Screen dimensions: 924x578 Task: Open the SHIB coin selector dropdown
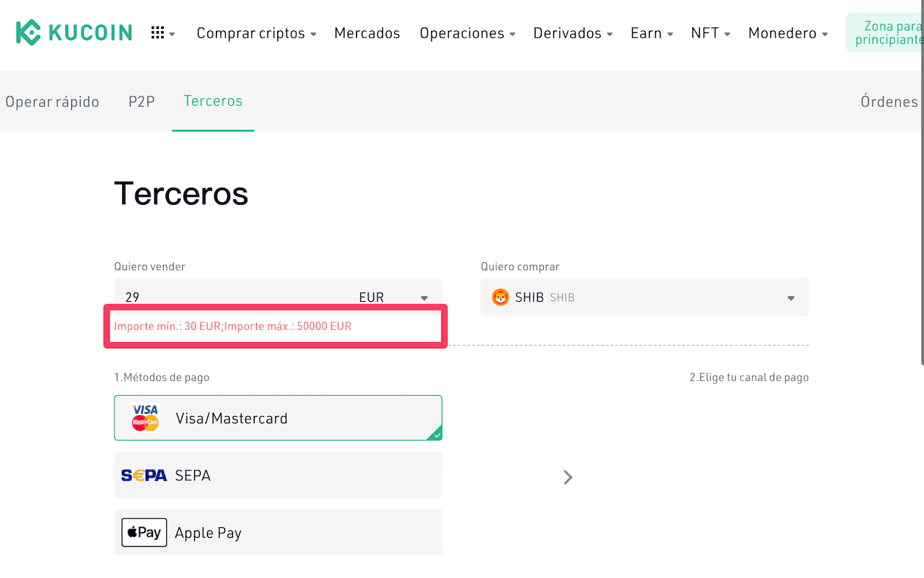coord(645,297)
